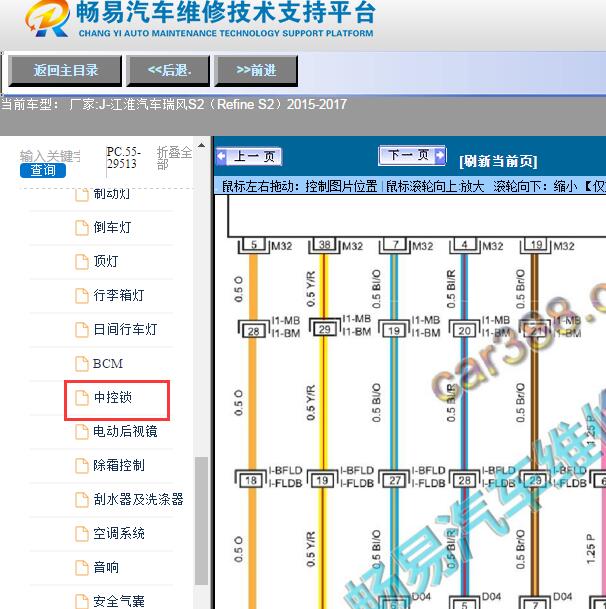This screenshot has width=606, height=609.
Task: Open 电动后视镜 tree item
Action: 125,431
